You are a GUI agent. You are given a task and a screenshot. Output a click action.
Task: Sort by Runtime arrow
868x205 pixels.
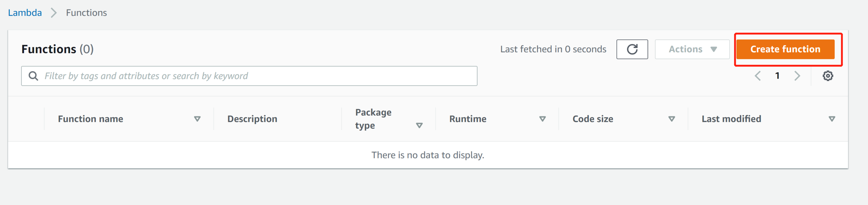543,119
